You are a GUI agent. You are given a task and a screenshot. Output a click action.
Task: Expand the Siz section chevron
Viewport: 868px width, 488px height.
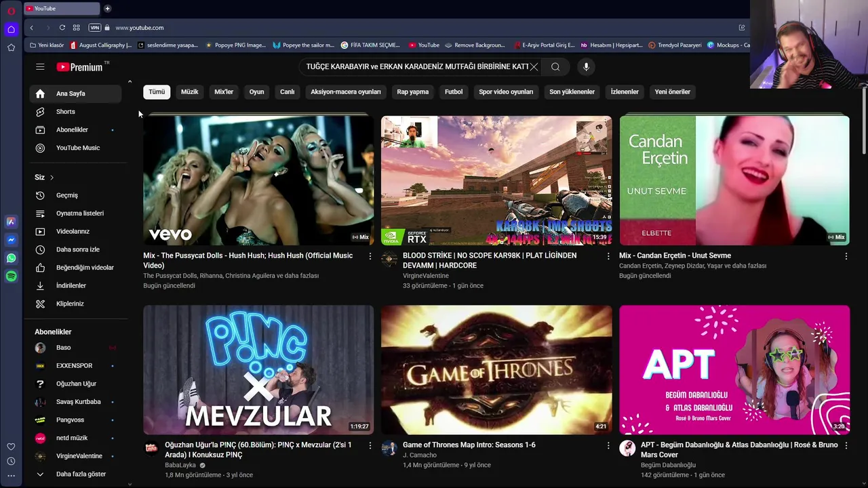[x=52, y=178]
